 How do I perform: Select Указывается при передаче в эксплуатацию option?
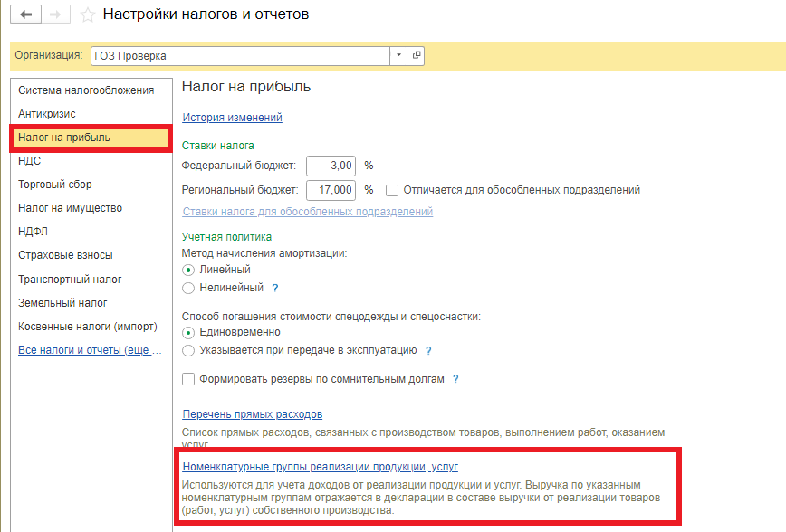188,350
